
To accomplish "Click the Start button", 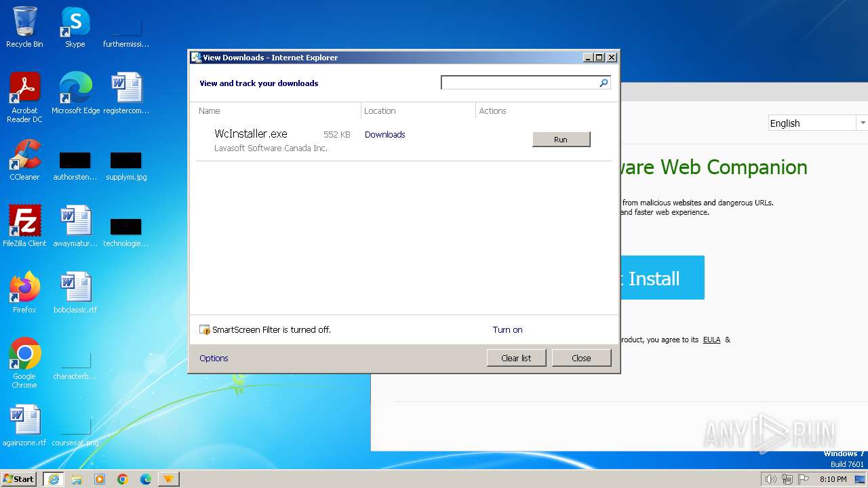I will (19, 479).
